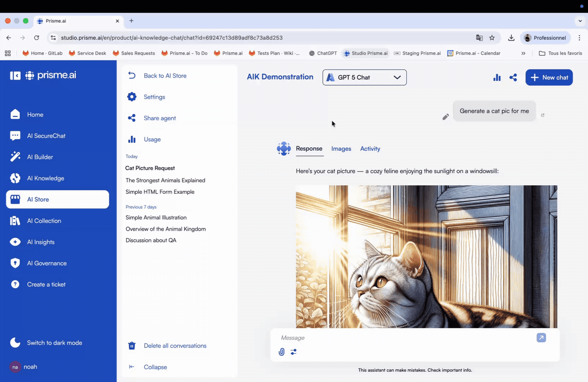The height and width of the screenshot is (382, 588).
Task: Click share icon in chat header
Action: click(x=513, y=77)
